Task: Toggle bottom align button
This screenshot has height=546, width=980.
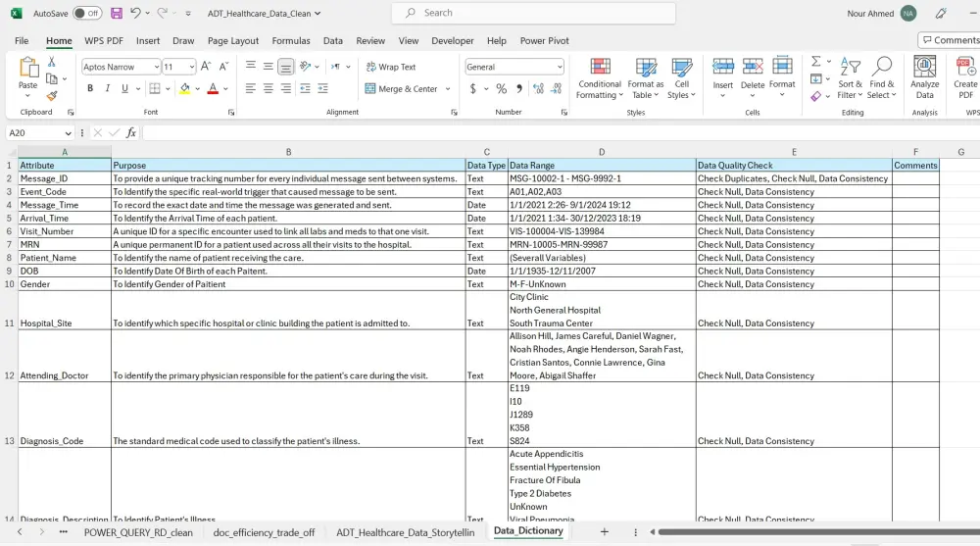Action: [285, 67]
